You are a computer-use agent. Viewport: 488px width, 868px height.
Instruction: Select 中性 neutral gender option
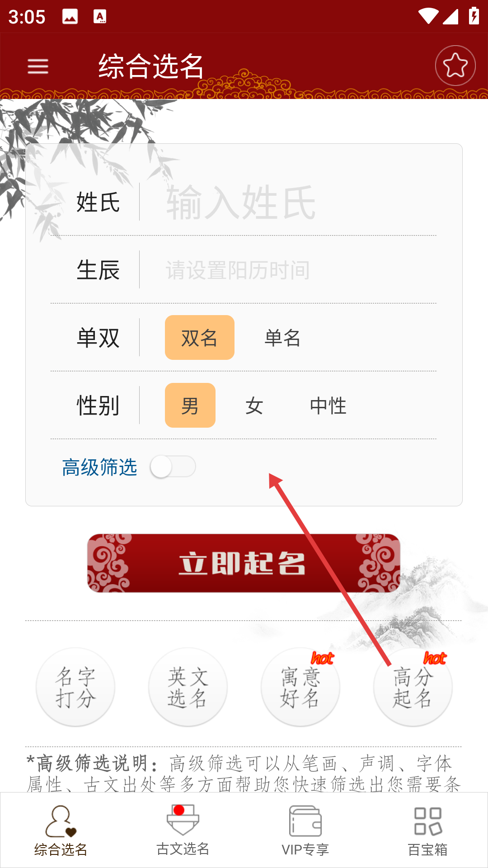coord(328,406)
